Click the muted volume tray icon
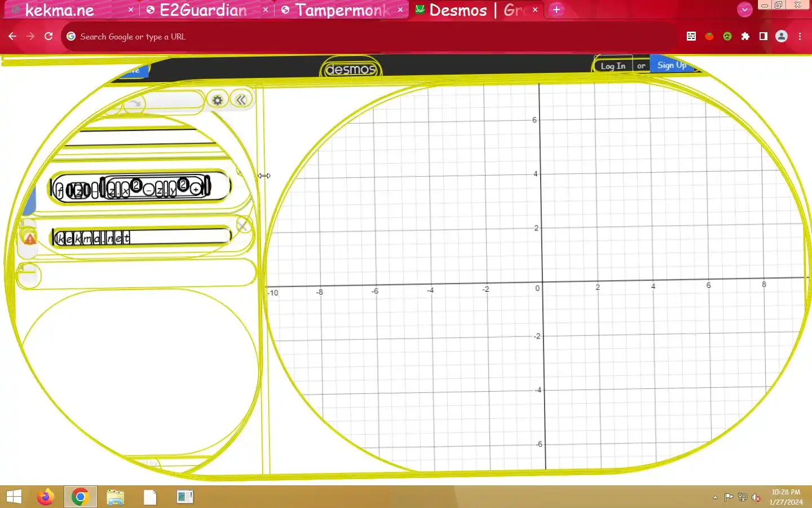Viewport: 812px width, 508px height. pos(756,497)
